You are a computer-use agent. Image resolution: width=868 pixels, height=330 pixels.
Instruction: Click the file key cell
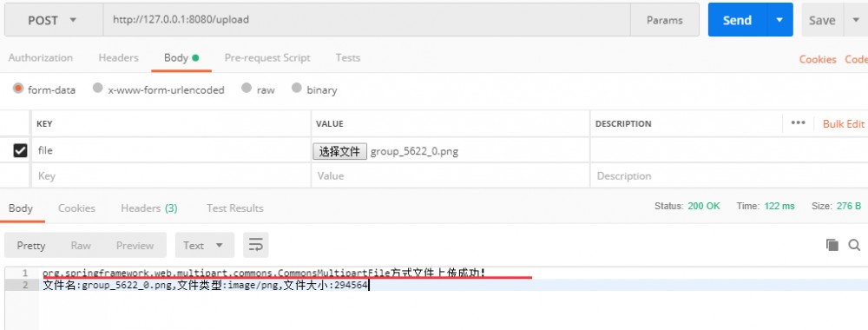tap(171, 150)
